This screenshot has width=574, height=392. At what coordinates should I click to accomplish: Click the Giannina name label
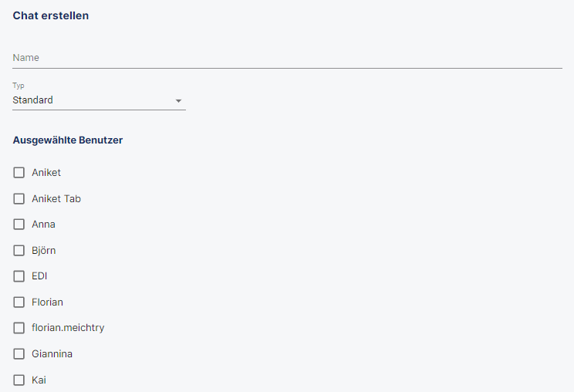click(52, 354)
